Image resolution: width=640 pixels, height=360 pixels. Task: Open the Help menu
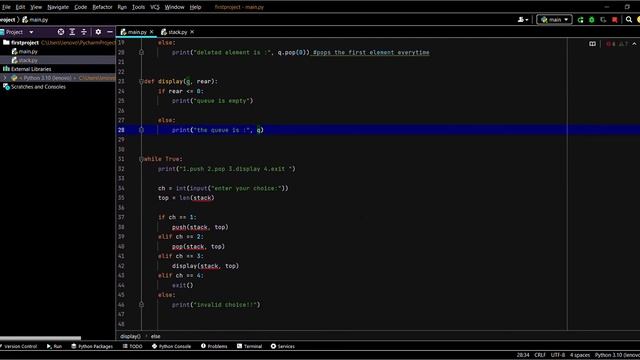click(195, 7)
